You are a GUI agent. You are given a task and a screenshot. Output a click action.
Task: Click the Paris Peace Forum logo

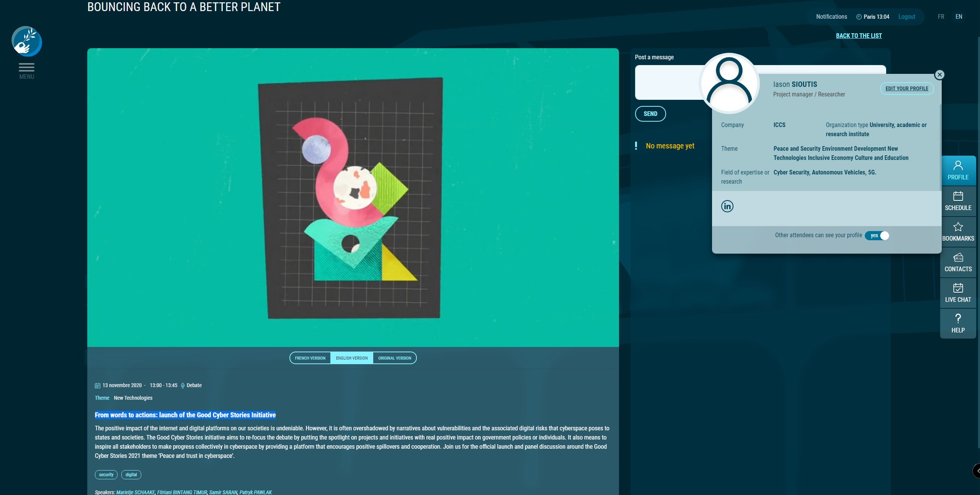[x=26, y=41]
